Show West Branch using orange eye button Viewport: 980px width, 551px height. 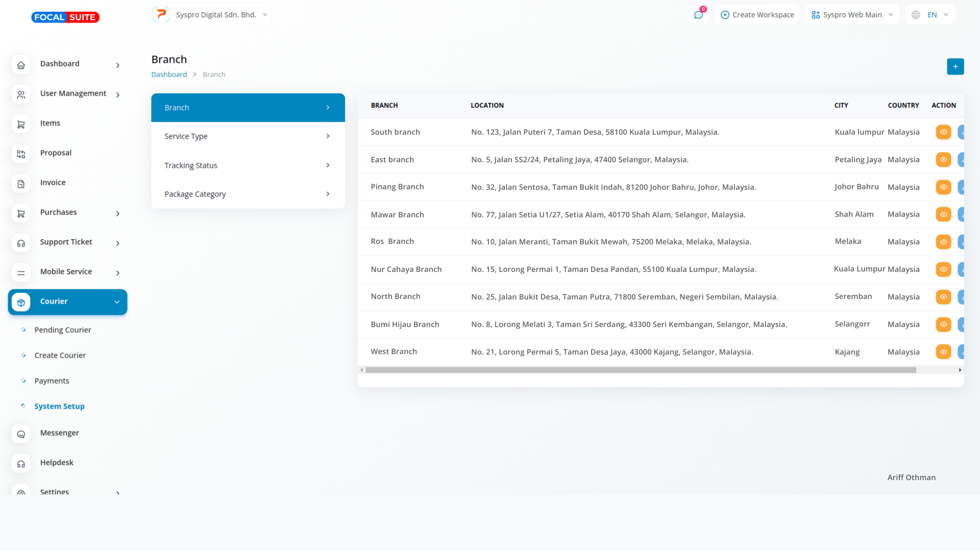pos(943,352)
